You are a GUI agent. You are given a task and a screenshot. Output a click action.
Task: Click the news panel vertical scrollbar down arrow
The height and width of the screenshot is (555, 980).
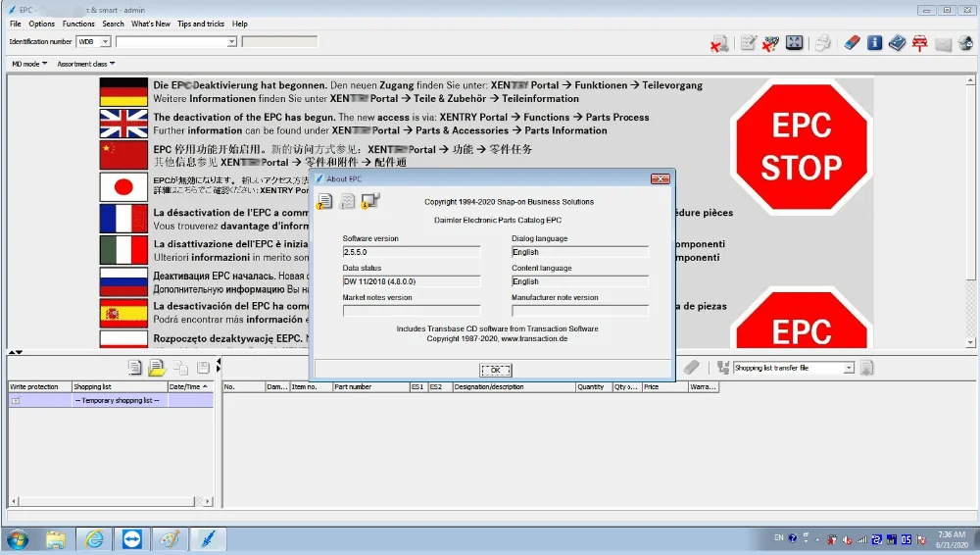(970, 342)
